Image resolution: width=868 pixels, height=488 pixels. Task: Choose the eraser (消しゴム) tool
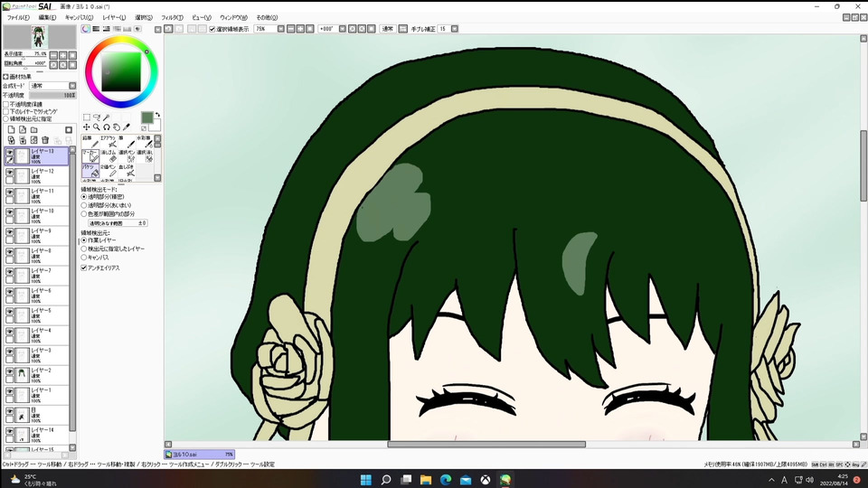(108, 155)
